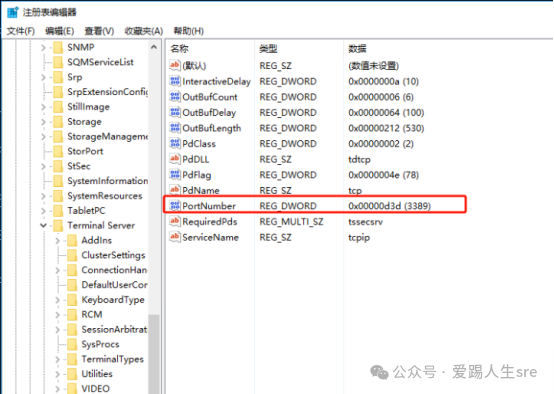The height and width of the screenshot is (394, 554).
Task: Click the Registry Editor app icon in title bar
Action: coord(12,12)
